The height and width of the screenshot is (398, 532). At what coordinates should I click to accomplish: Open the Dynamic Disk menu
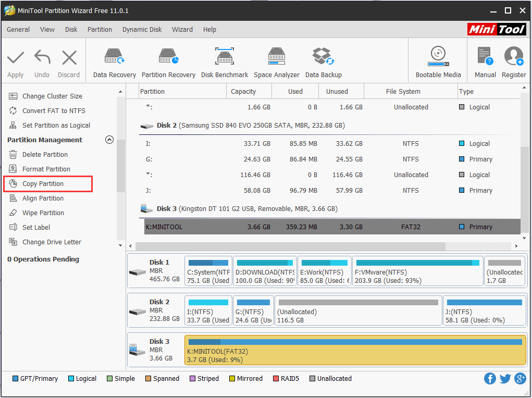pyautogui.click(x=142, y=30)
